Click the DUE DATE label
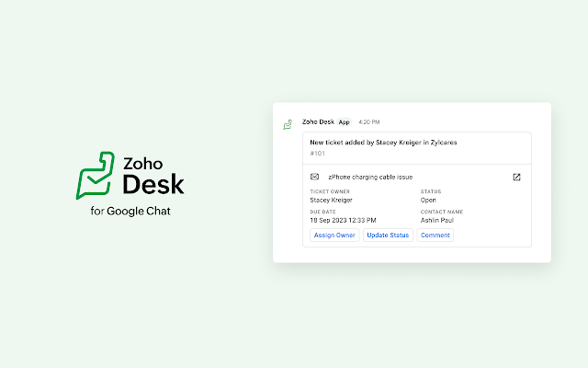This screenshot has height=368, width=588. [x=322, y=212]
